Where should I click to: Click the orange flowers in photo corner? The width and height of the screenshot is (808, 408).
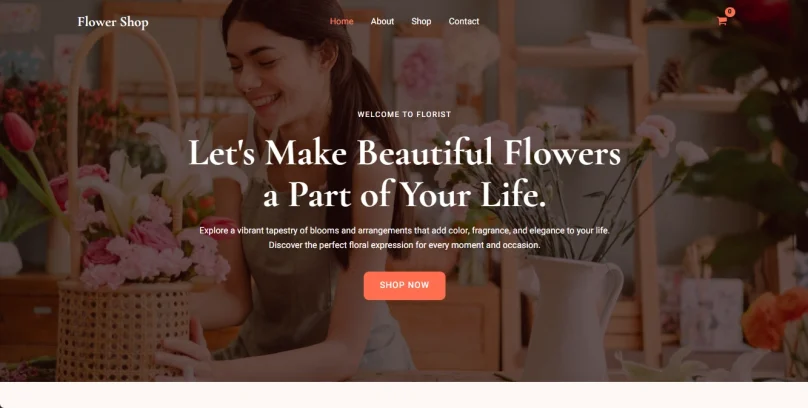775,318
